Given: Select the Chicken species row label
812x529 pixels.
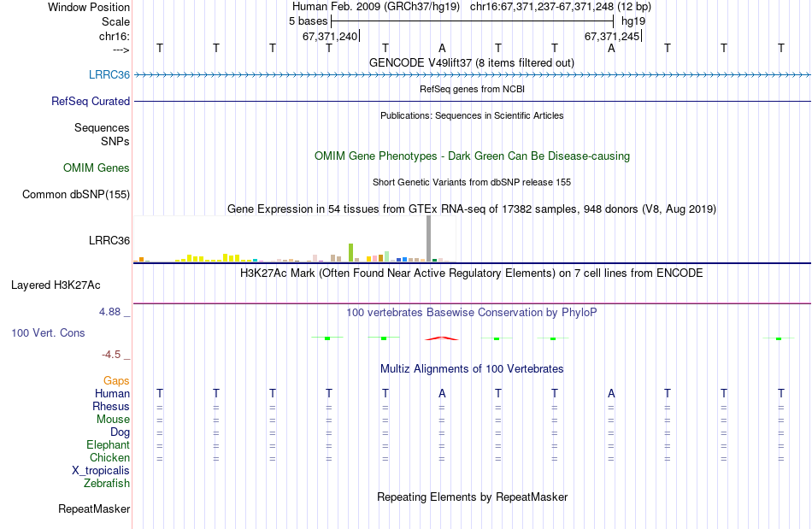Looking at the screenshot, I should pyautogui.click(x=109, y=457).
